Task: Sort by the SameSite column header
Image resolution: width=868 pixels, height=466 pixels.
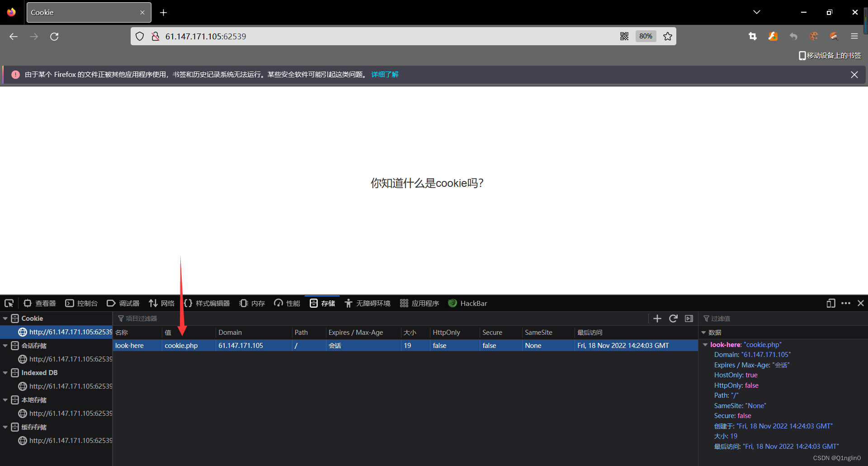Action: coord(548,333)
